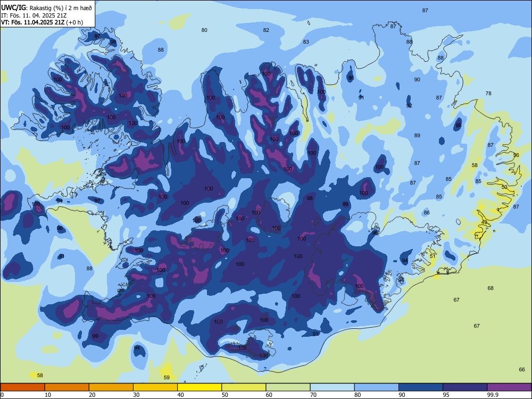
Task: Click the legend tick label '99.9'
Action: click(493, 395)
